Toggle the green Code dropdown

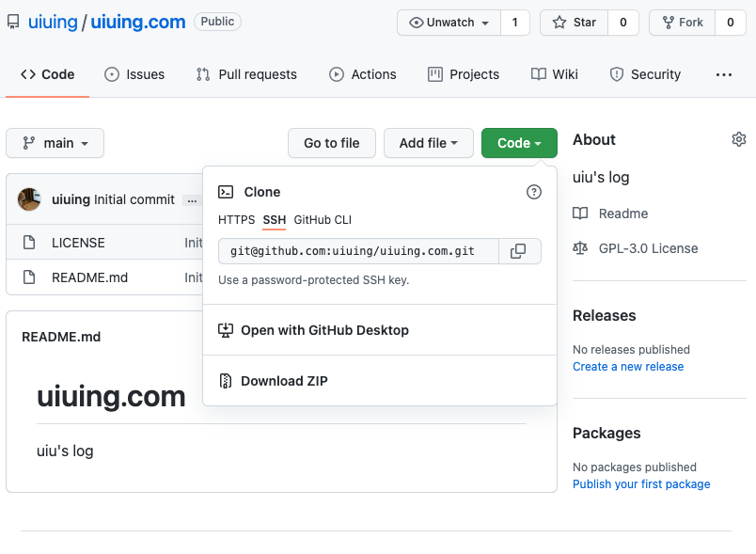pyautogui.click(x=519, y=143)
